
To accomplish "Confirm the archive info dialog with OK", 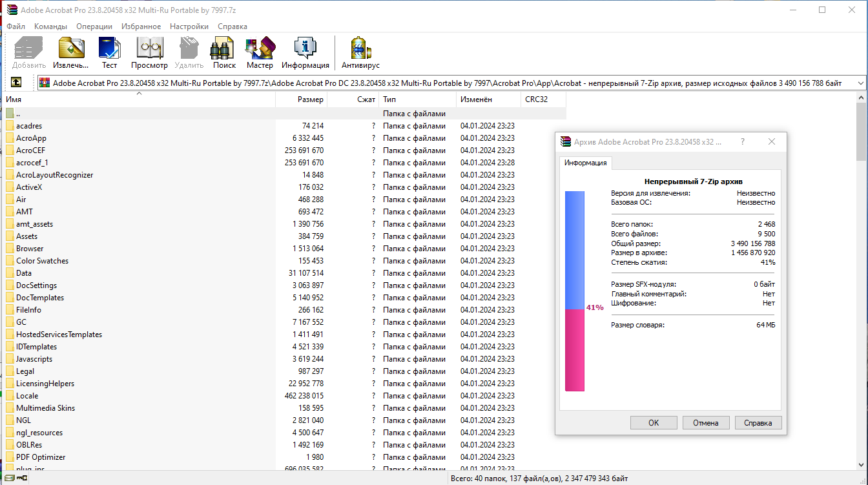I will click(654, 422).
